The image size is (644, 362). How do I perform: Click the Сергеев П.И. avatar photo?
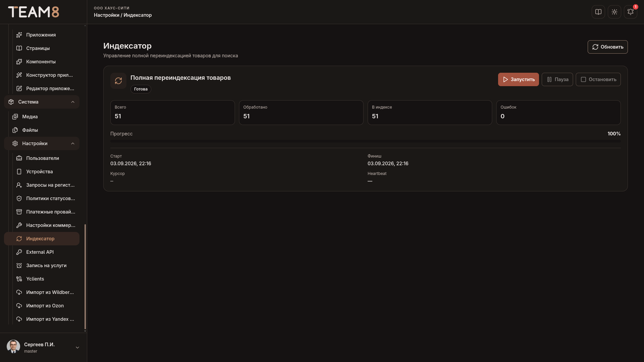pos(13,347)
